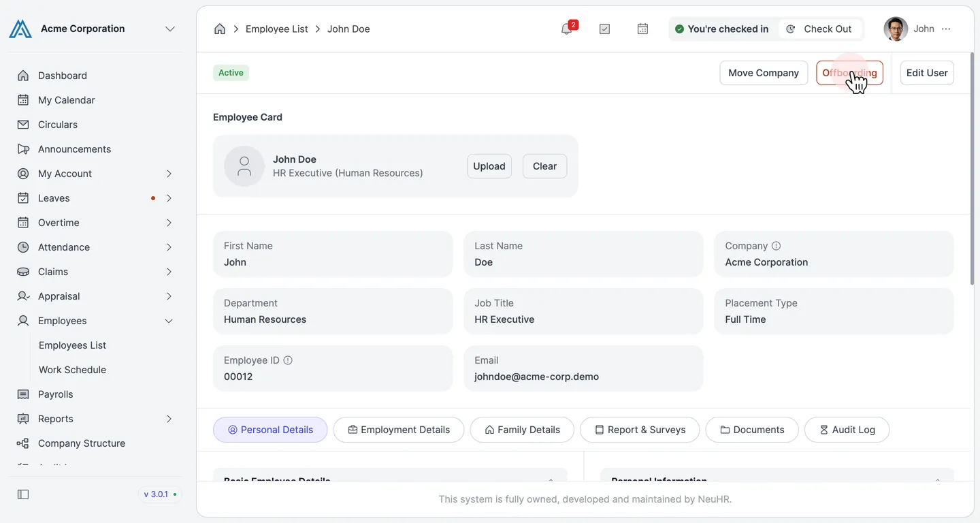Open the Acme Corporation company dropdown
This screenshot has width=980, height=523.
[170, 29]
